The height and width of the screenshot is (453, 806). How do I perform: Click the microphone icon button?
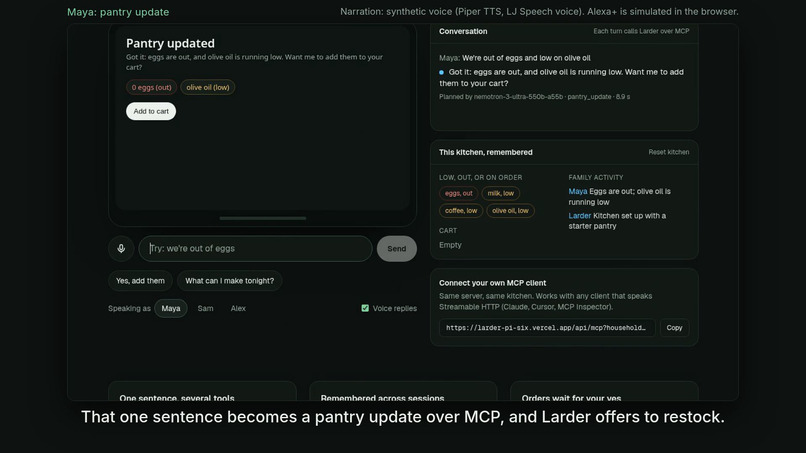point(121,249)
